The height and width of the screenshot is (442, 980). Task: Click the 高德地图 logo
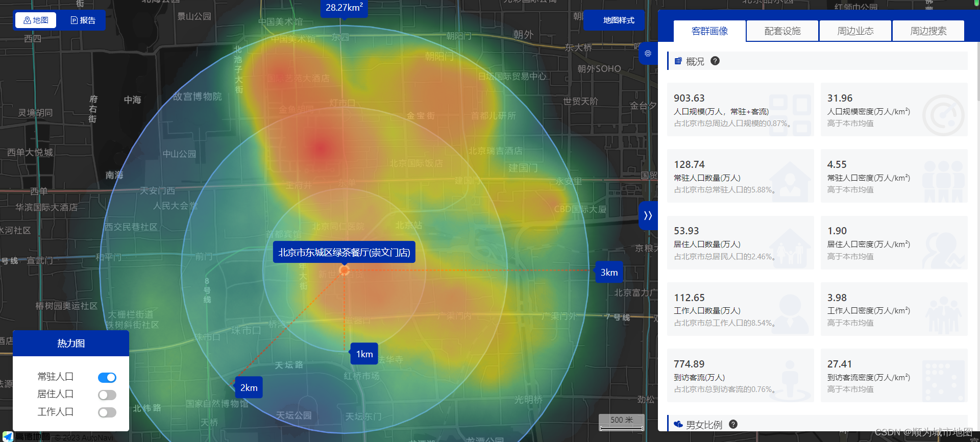coord(27,437)
